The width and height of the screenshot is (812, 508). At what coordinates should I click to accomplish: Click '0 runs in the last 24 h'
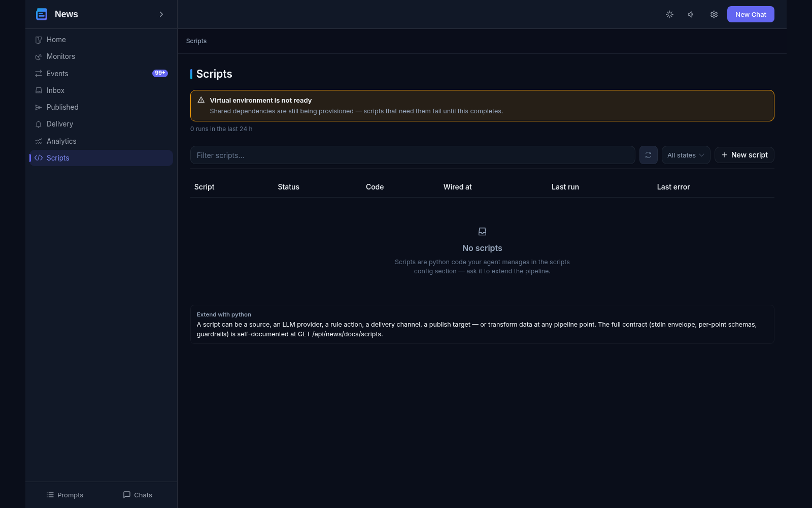[221, 129]
